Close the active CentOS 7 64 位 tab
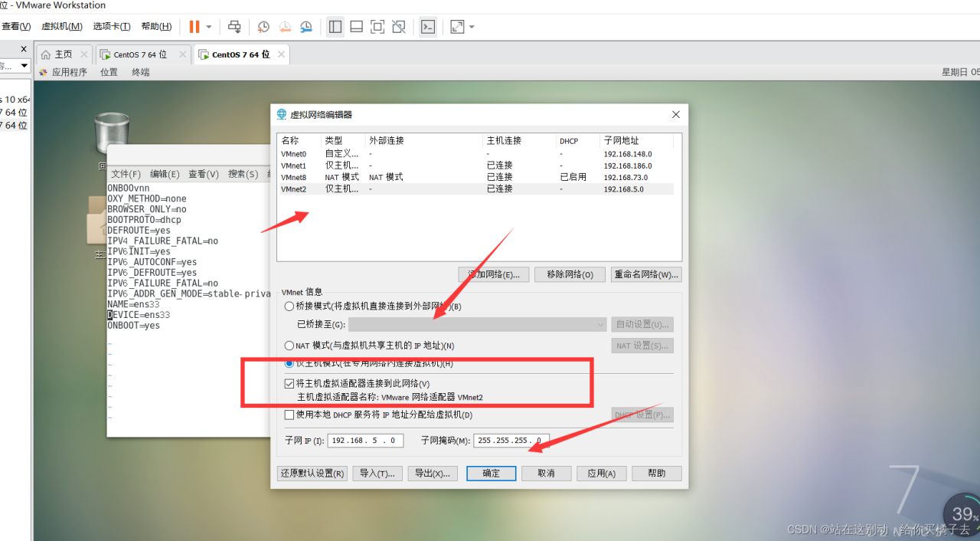This screenshot has height=541, width=980. 282,54
